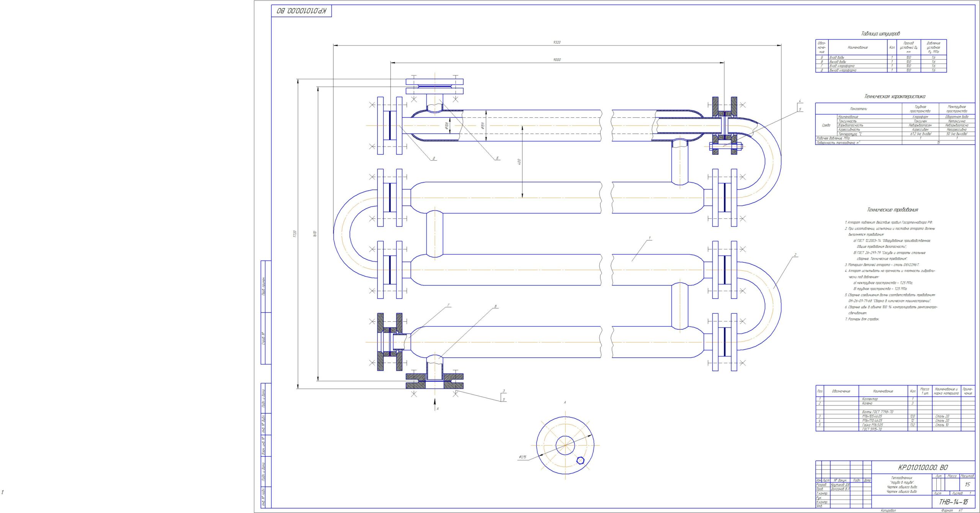Image resolution: width=980 pixels, height=513 pixels.
Task: Click requirement 7 'Размеры для справок'
Action: (x=862, y=319)
